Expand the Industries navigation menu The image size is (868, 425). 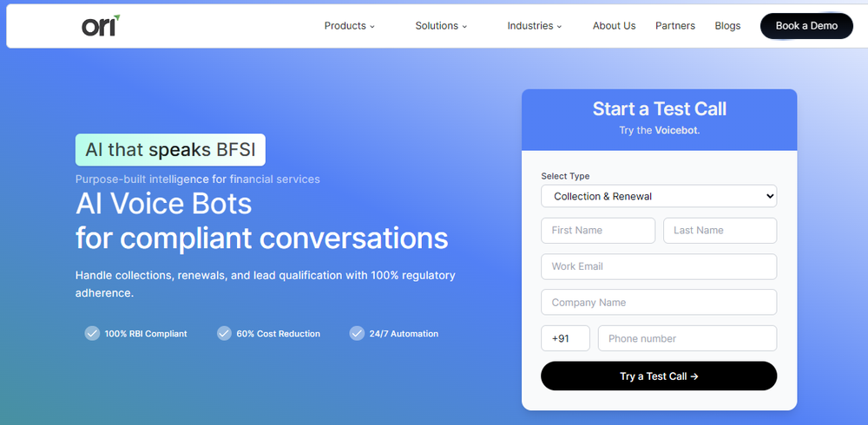click(535, 26)
